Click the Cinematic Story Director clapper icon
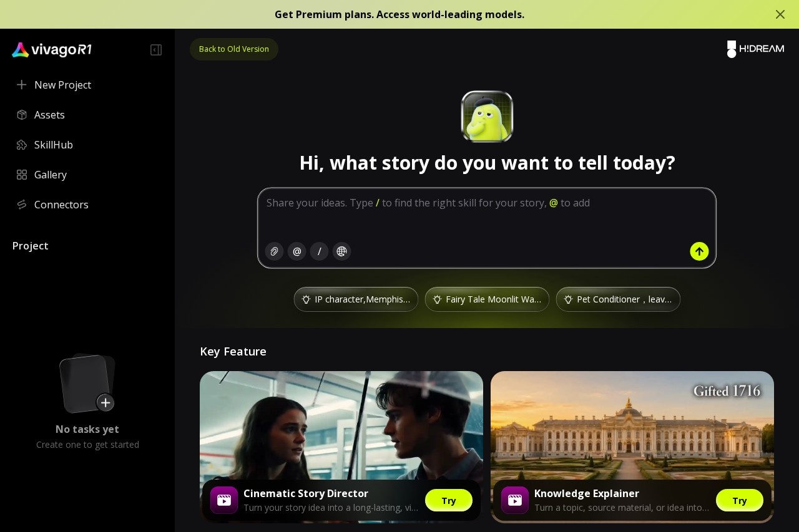Viewport: 799px width, 532px height. click(224, 500)
